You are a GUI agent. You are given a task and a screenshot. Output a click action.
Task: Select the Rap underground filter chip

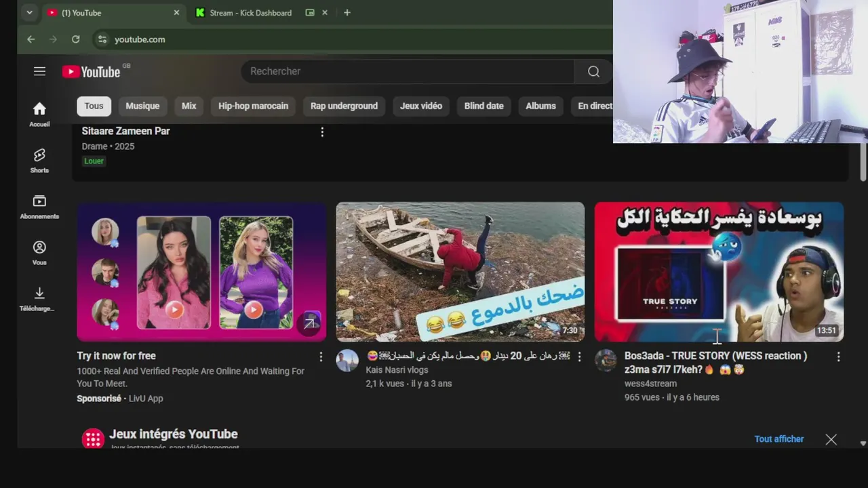tap(344, 106)
